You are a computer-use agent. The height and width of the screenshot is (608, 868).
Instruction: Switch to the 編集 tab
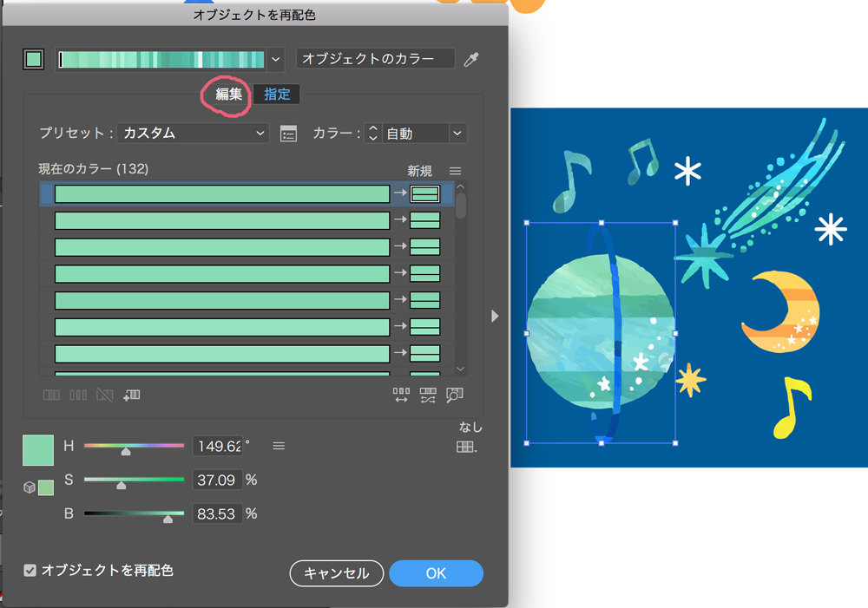(228, 95)
